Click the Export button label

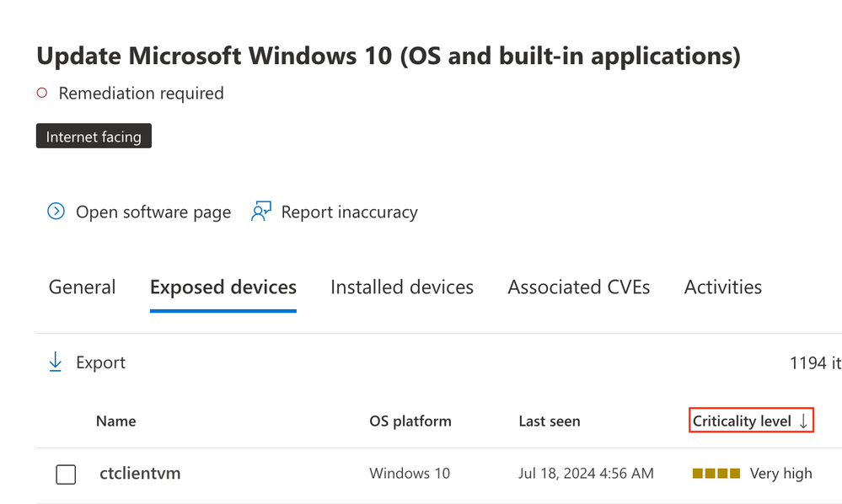tap(100, 362)
